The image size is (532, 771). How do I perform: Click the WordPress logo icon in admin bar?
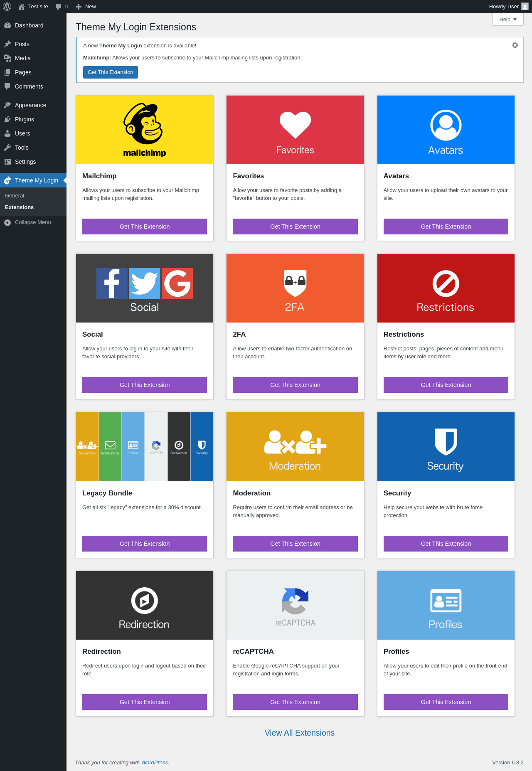click(x=7, y=7)
